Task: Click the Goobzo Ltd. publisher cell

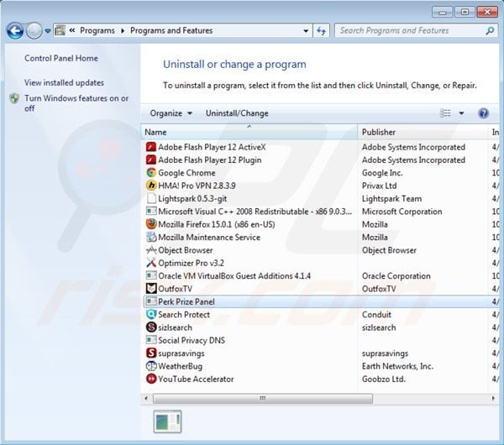Action: (384, 380)
